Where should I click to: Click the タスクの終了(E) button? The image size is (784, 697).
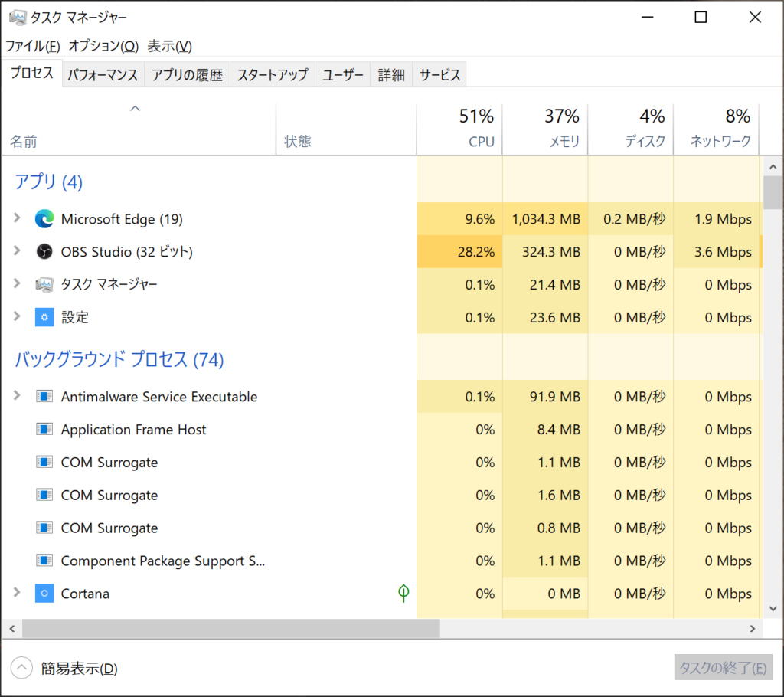723,667
